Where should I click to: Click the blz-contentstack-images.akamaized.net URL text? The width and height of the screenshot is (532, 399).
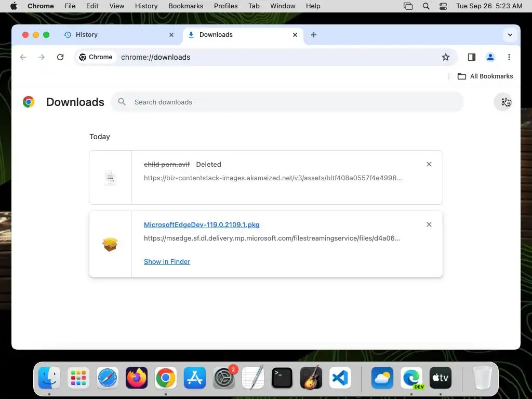coord(273,178)
